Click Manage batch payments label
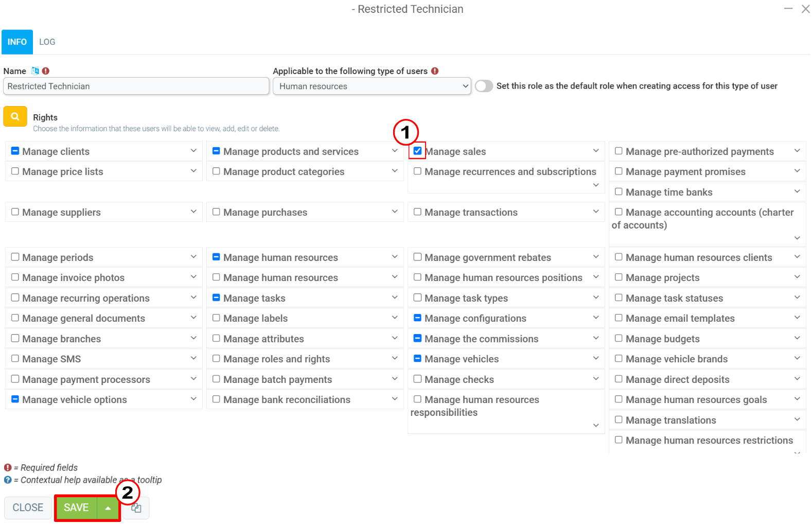 pyautogui.click(x=277, y=380)
